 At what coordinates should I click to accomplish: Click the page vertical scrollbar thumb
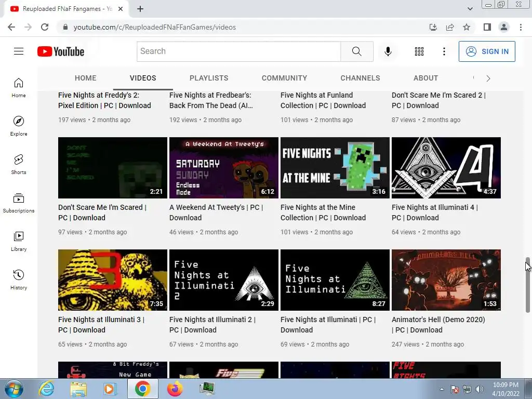coord(528,285)
